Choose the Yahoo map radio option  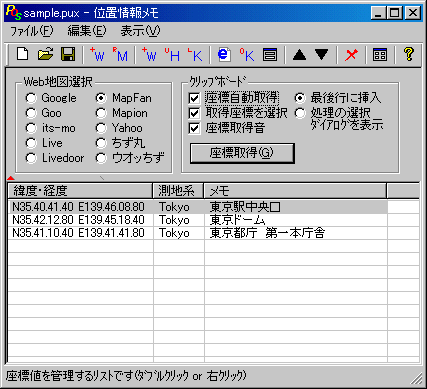coord(101,128)
